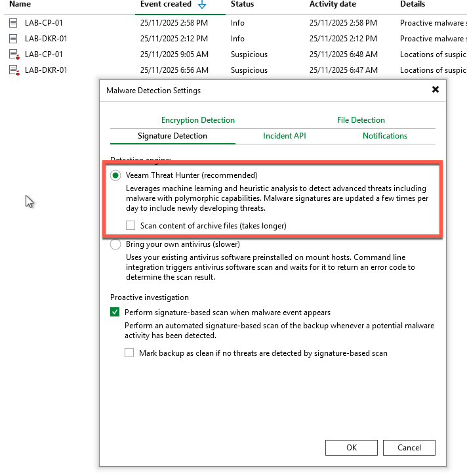
Task: Open the Notifications tab
Action: pyautogui.click(x=384, y=136)
